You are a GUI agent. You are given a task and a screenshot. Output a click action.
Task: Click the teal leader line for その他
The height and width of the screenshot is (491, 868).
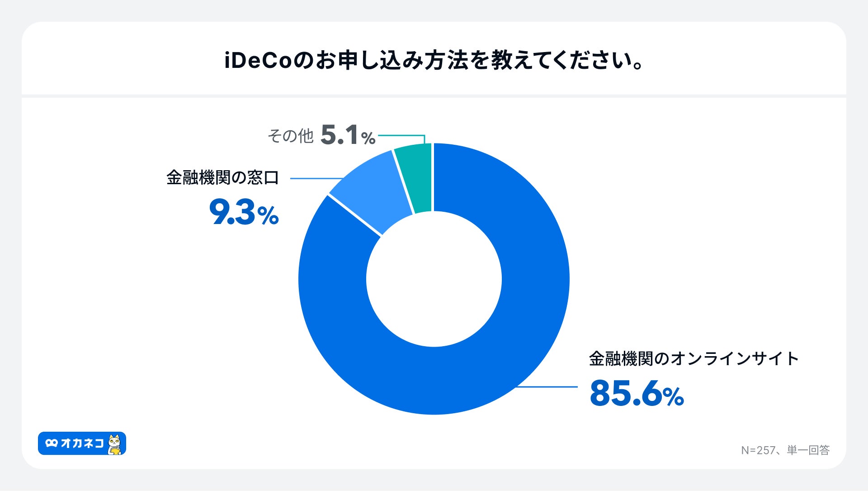point(402,135)
